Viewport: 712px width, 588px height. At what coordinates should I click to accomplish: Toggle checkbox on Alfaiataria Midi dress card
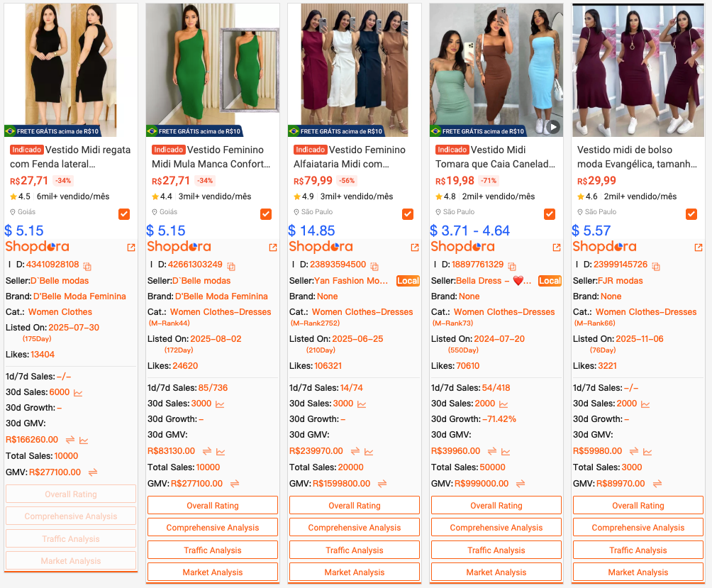(408, 214)
